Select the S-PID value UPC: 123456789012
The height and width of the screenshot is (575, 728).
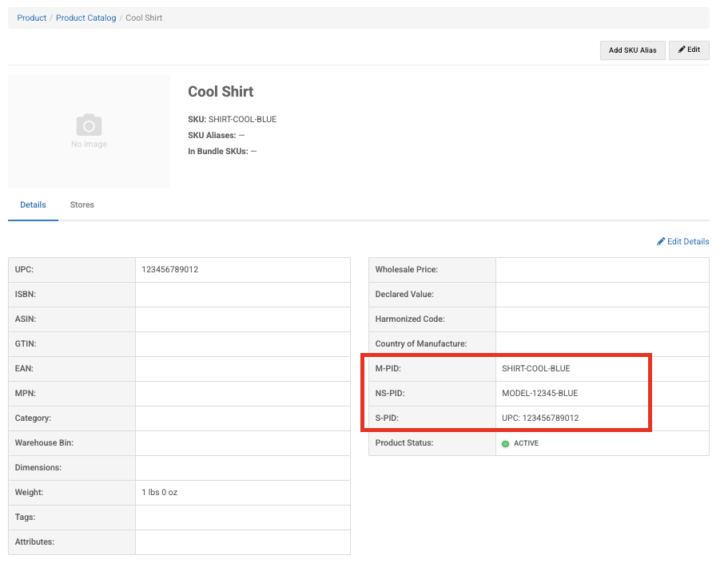pos(540,418)
